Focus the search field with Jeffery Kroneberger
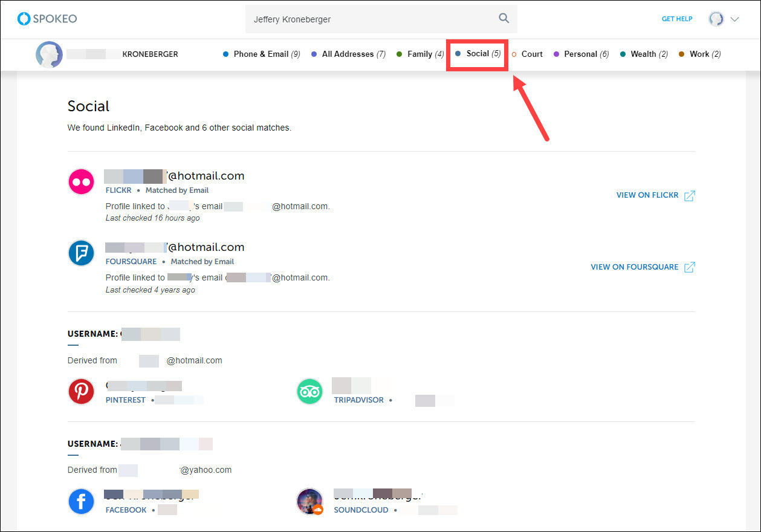Image resolution: width=761 pixels, height=532 pixels. coord(381,19)
